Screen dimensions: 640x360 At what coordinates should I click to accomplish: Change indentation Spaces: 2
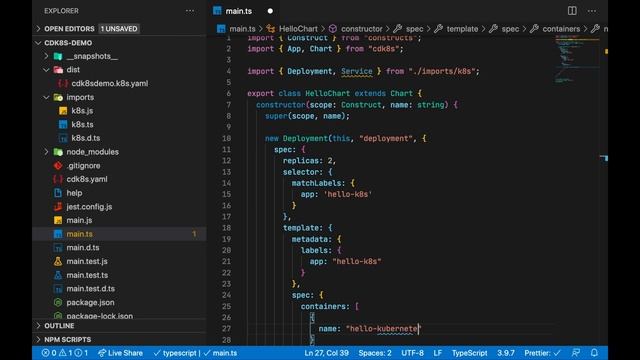coord(375,353)
